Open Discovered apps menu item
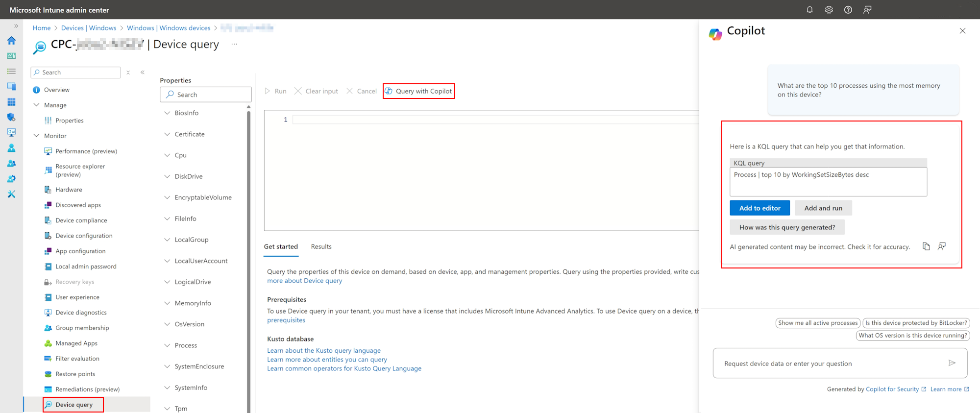The image size is (980, 413). 78,205
